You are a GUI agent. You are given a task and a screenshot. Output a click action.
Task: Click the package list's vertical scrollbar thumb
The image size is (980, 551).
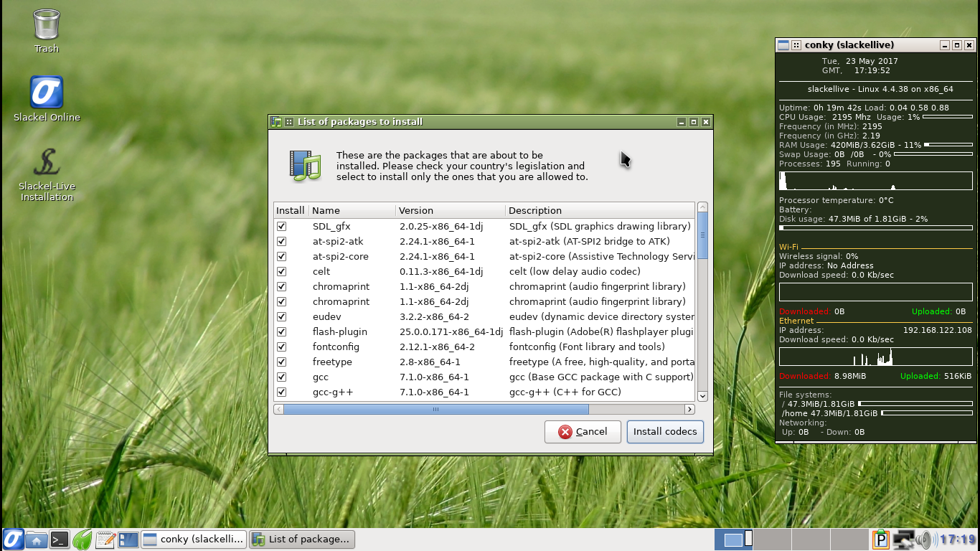point(702,235)
